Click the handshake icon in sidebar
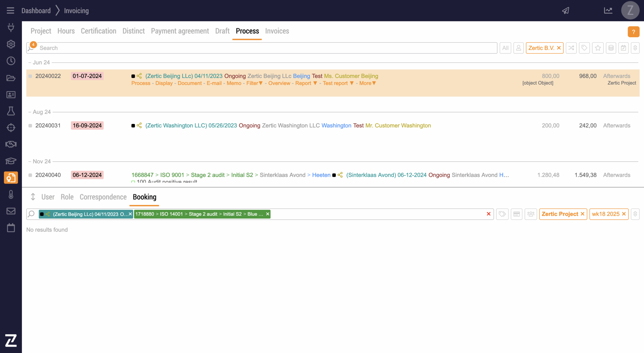Screen dimensions: 644x353 click(11, 144)
